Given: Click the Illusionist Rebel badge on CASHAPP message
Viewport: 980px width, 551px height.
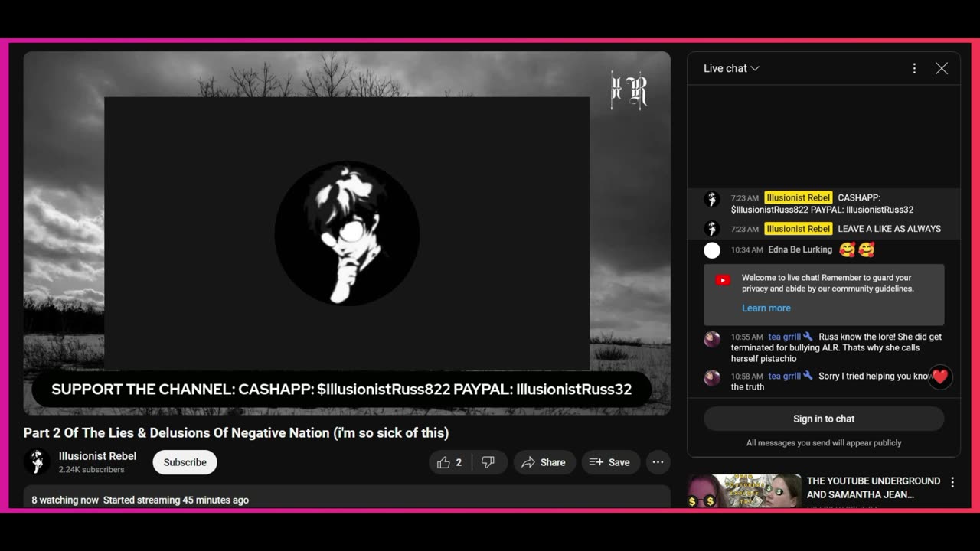Looking at the screenshot, I should pyautogui.click(x=798, y=197).
